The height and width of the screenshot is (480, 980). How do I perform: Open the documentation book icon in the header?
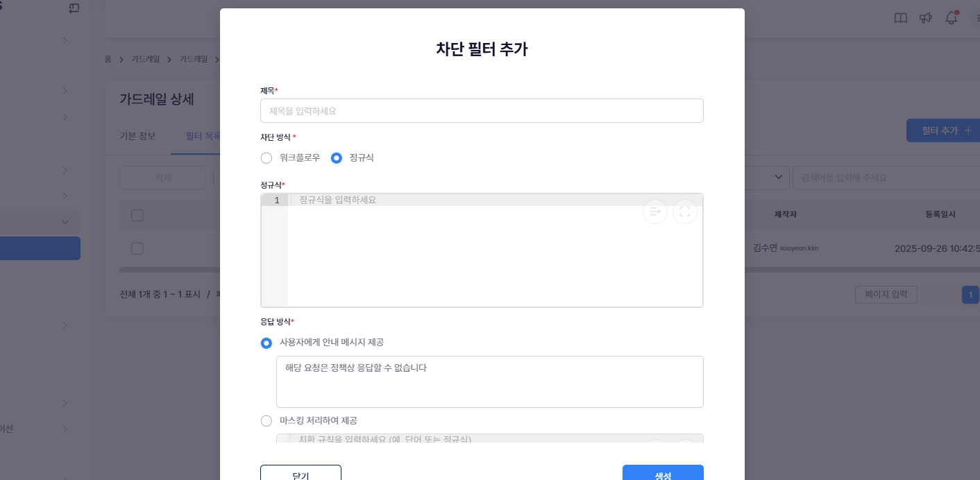click(x=900, y=18)
